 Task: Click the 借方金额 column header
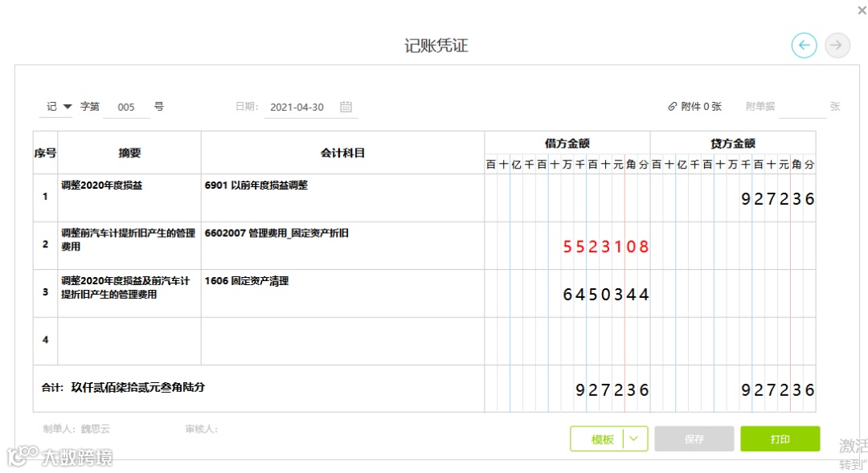(x=567, y=144)
